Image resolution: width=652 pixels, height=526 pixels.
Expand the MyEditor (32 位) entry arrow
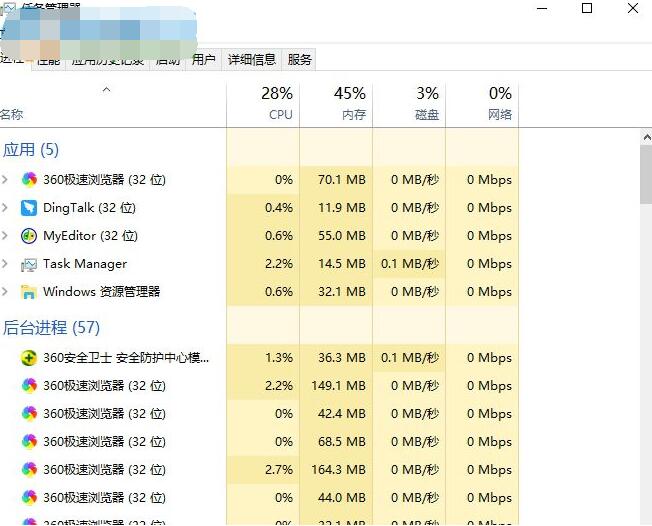[6, 236]
